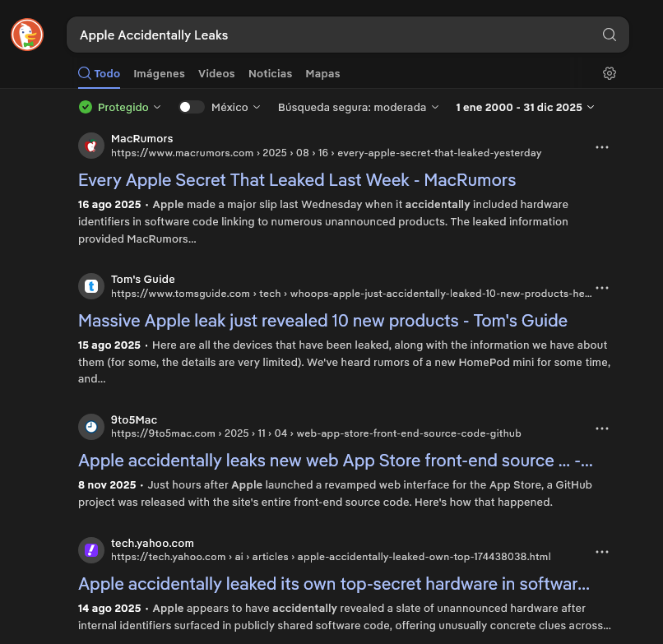Viewport: 663px width, 644px height.
Task: Click the tech.yahoo.com favicon icon
Action: point(91,550)
